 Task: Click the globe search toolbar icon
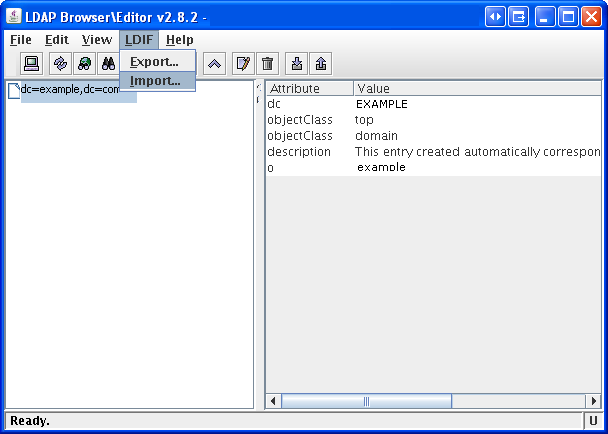coord(84,64)
